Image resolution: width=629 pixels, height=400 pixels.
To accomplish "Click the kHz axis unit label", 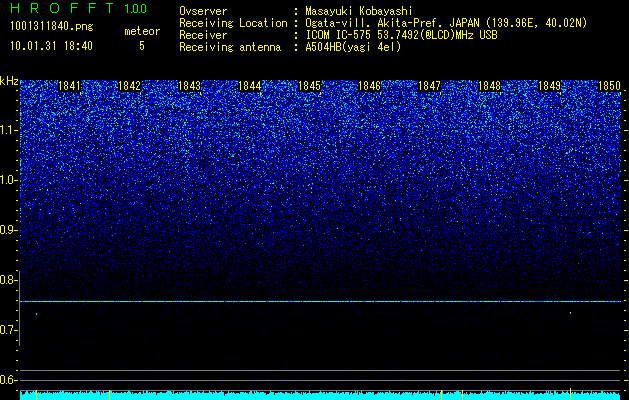I will (9, 81).
